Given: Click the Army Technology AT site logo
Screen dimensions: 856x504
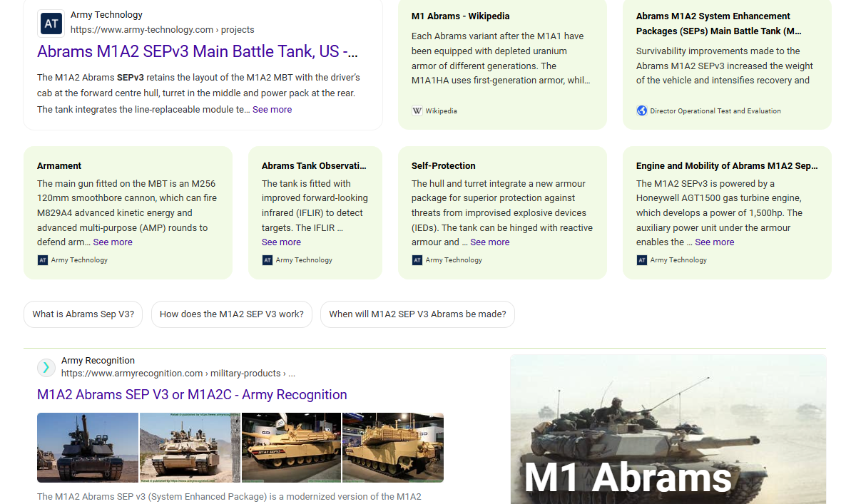Looking at the screenshot, I should (51, 24).
